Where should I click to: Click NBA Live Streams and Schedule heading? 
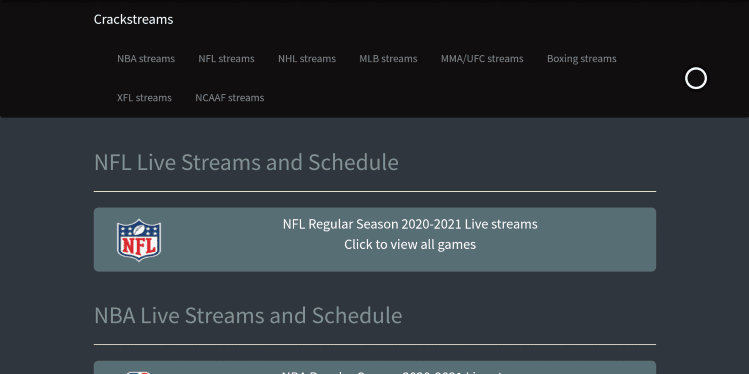coord(248,315)
